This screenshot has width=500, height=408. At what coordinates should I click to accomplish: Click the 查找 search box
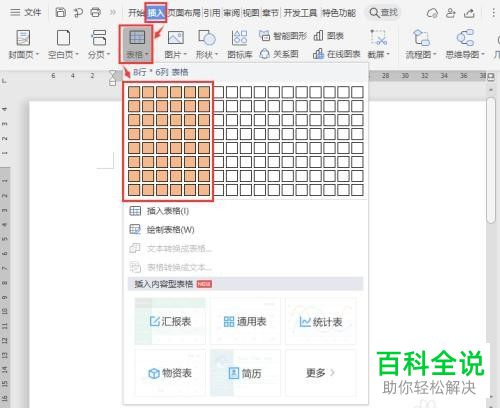383,13
